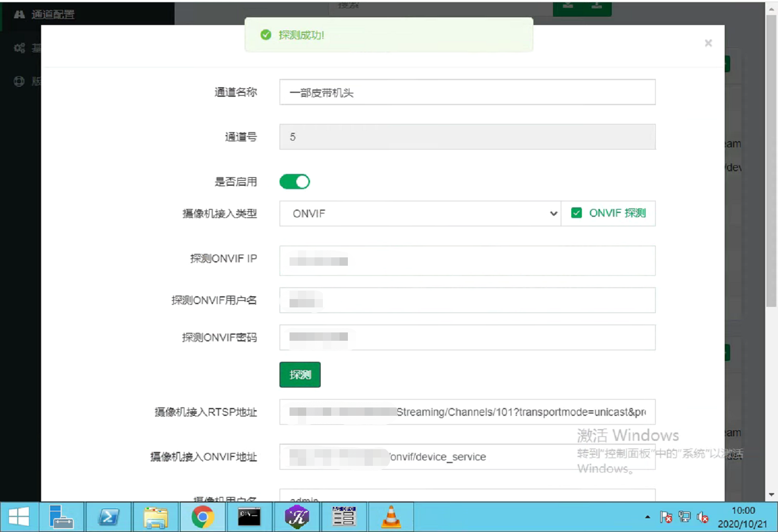Click the gears icon in sidebar
This screenshot has width=778, height=532.
click(19, 48)
